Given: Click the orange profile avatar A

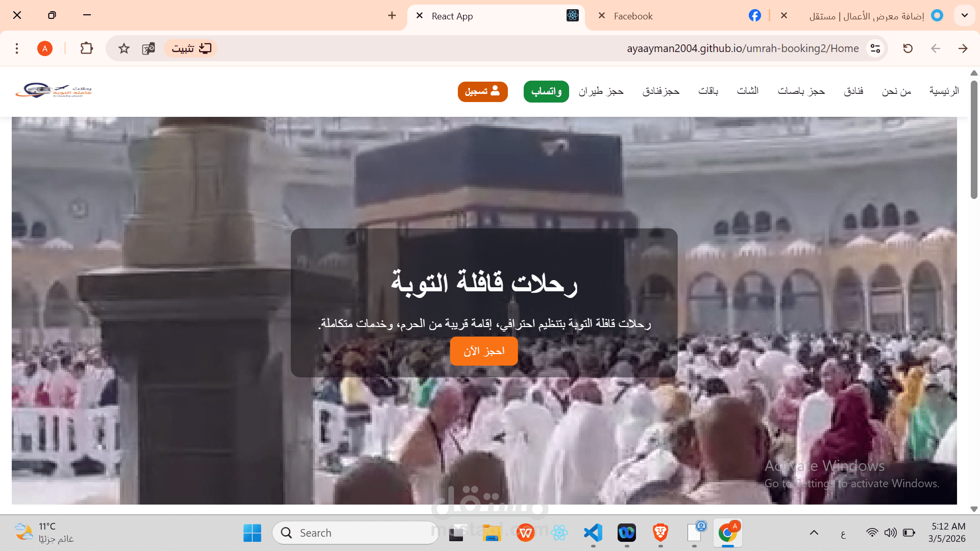Looking at the screenshot, I should tap(45, 48).
